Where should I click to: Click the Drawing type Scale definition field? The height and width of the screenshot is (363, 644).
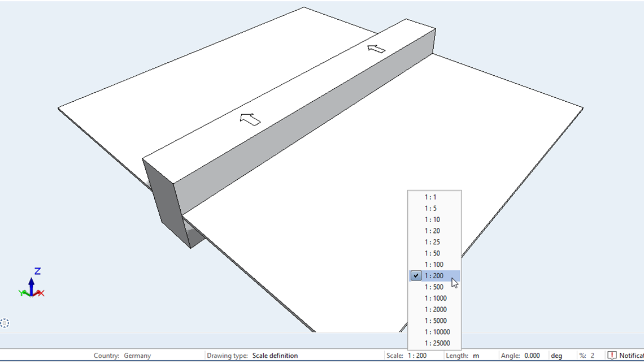[275, 356]
